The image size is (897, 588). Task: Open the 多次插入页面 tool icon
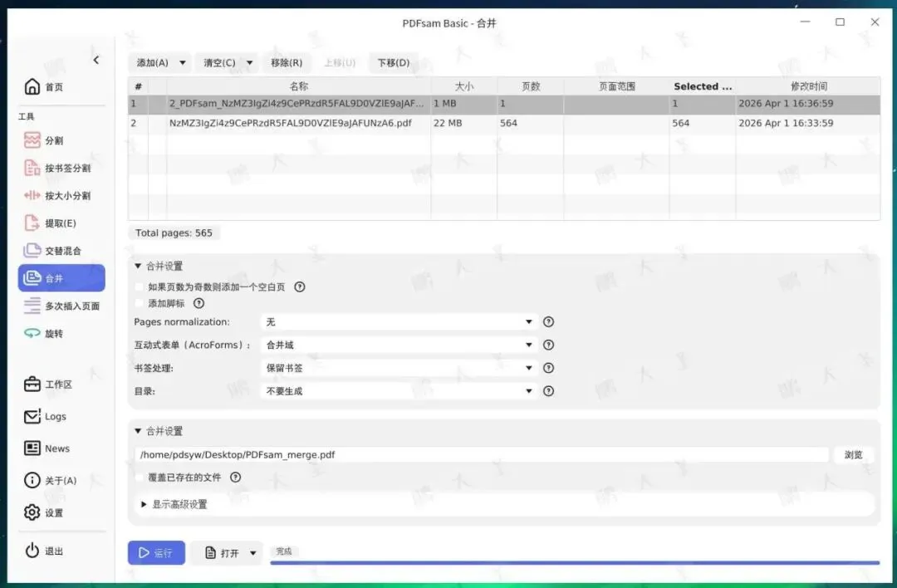(32, 306)
